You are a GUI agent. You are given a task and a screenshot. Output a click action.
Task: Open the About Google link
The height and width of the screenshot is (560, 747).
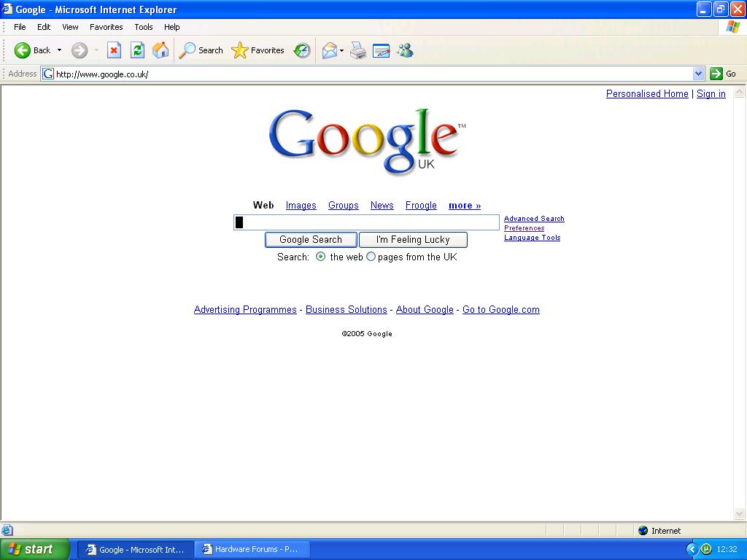coord(425,309)
